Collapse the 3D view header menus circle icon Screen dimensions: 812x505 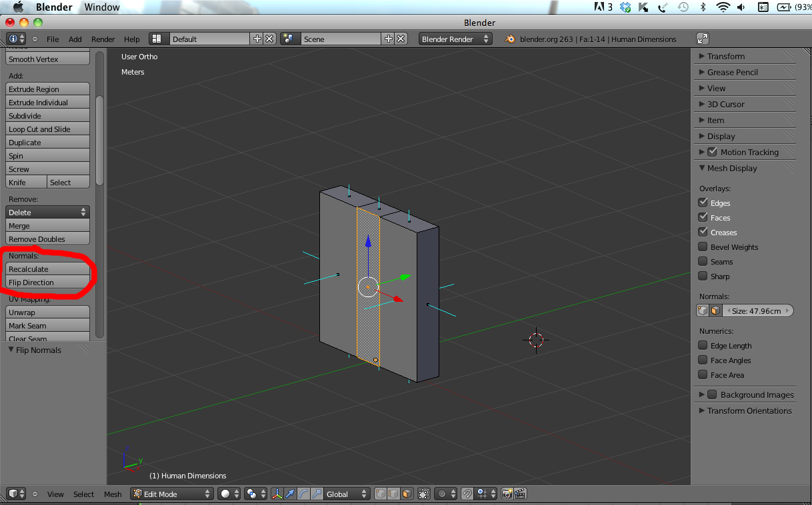35,494
